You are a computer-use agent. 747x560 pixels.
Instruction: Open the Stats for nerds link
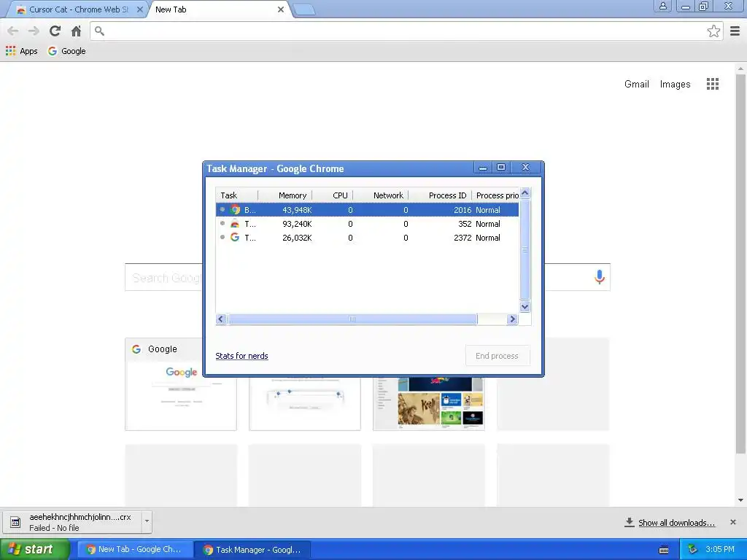coord(241,356)
